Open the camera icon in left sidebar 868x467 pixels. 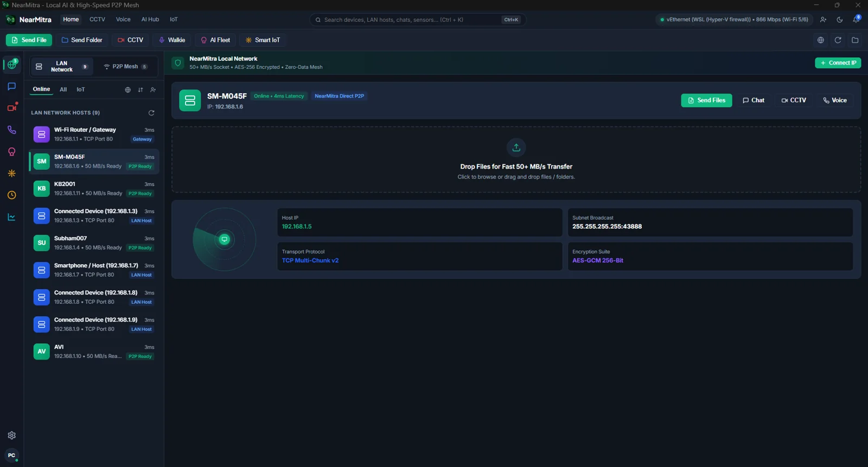tap(11, 108)
